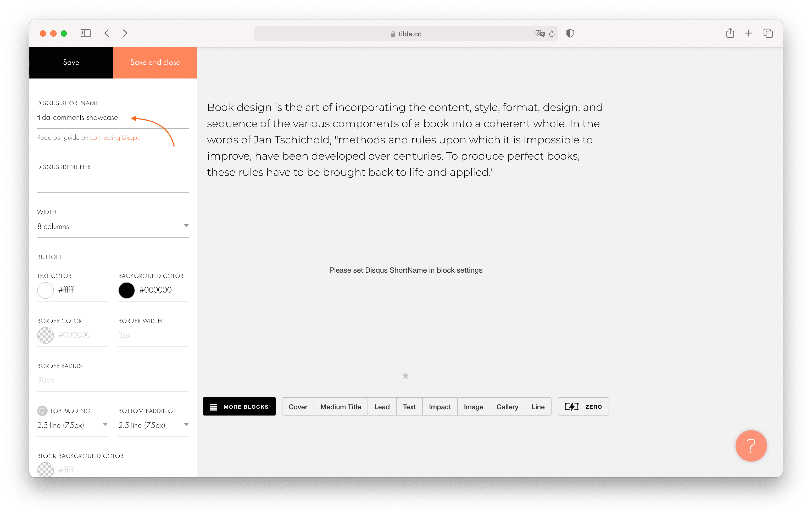Screen dimensions: 812x516
Task: Go forward with the browser forward arrow
Action: pos(125,33)
